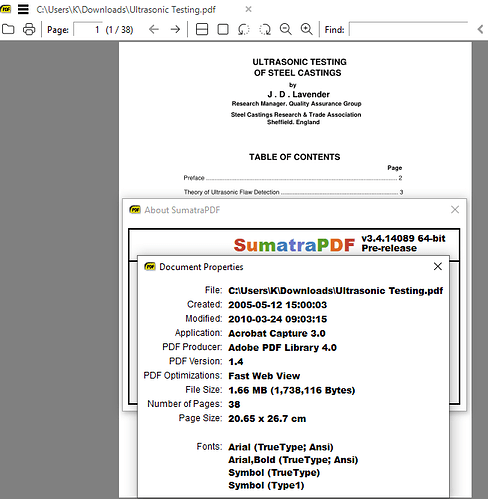This screenshot has width=488, height=499.
Task: Open the hamburger menu
Action: (x=23, y=9)
